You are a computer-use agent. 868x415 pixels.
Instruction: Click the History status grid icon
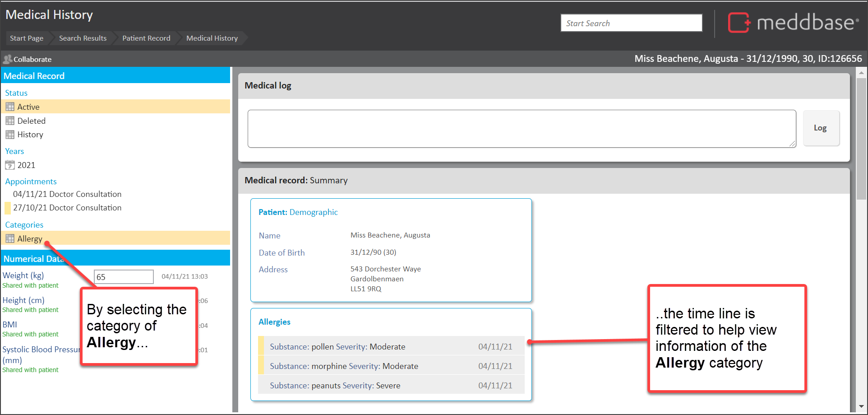pyautogui.click(x=10, y=135)
